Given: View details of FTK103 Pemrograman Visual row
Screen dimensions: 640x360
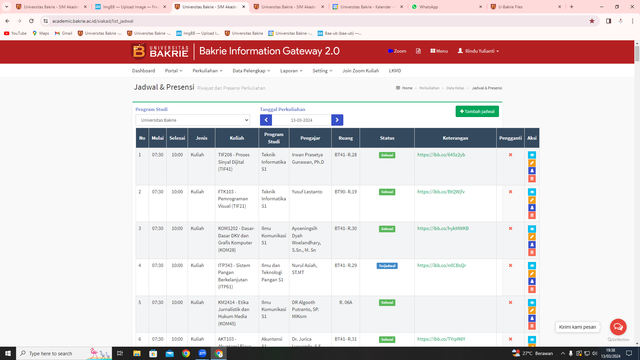Looking at the screenshot, I should [x=531, y=192].
